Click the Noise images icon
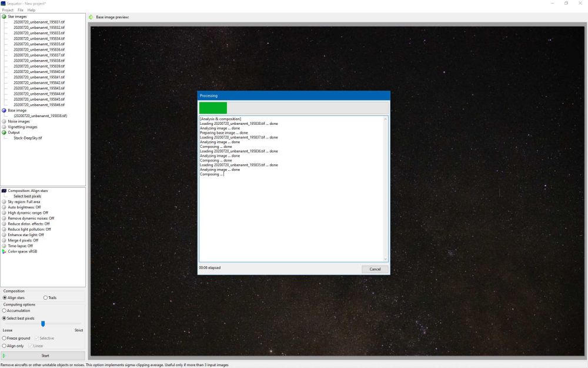The height and width of the screenshot is (368, 588). (x=5, y=121)
